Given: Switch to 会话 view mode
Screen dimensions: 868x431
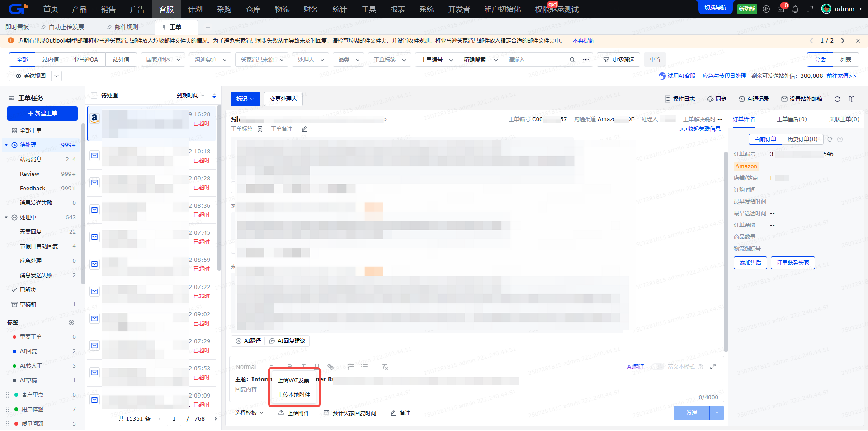Looking at the screenshot, I should coord(820,60).
